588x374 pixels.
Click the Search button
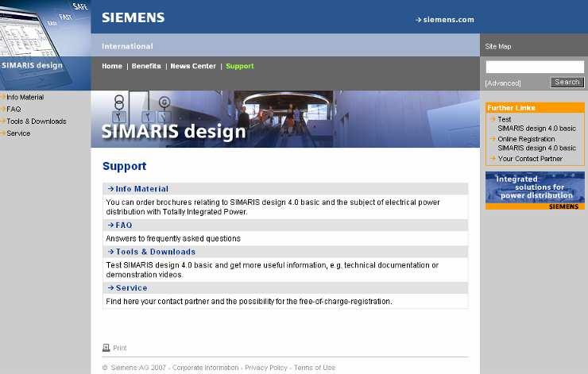[x=567, y=82]
